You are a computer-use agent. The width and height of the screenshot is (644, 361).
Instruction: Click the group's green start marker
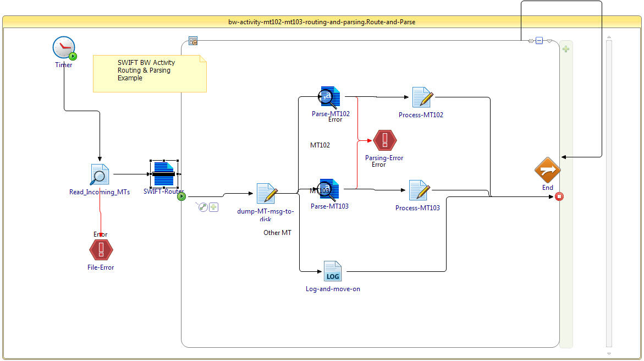point(181,196)
